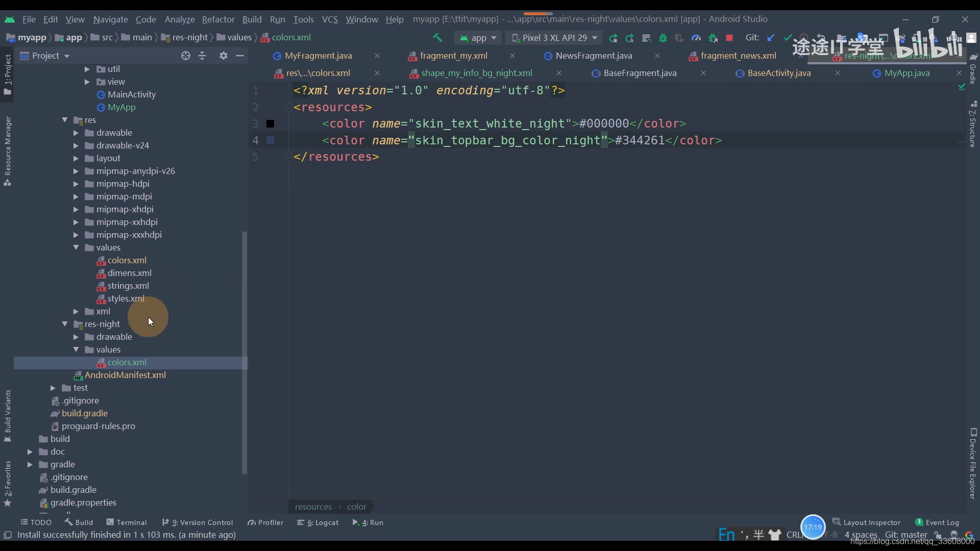Click Scroll from Source target icon
Screen dimensions: 980x551
(186, 56)
